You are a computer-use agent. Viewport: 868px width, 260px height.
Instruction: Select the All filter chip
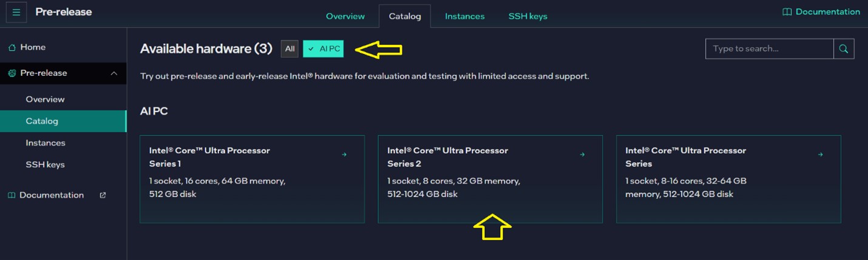pyautogui.click(x=290, y=49)
